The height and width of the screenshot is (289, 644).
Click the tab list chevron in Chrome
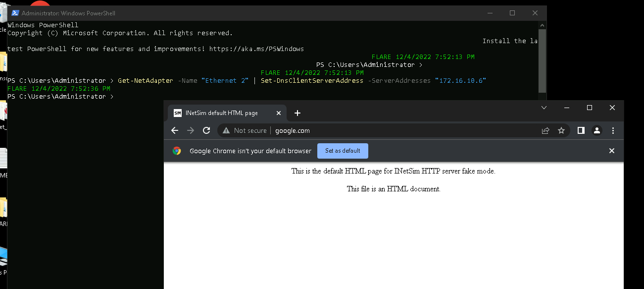tap(544, 108)
